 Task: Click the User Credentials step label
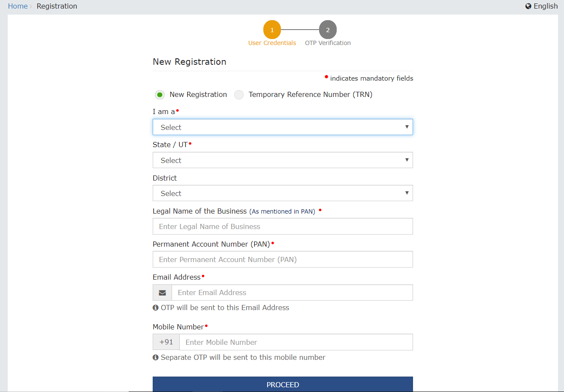point(272,43)
